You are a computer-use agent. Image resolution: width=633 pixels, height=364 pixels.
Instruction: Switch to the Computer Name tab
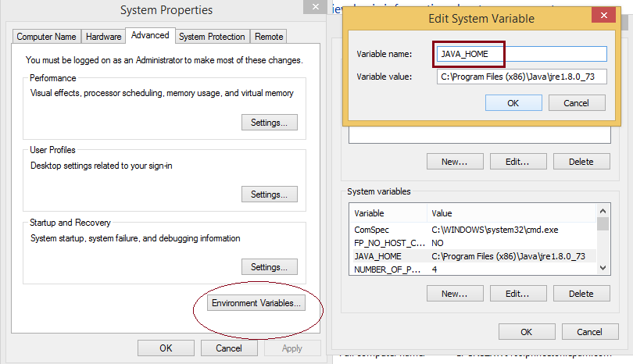click(46, 36)
